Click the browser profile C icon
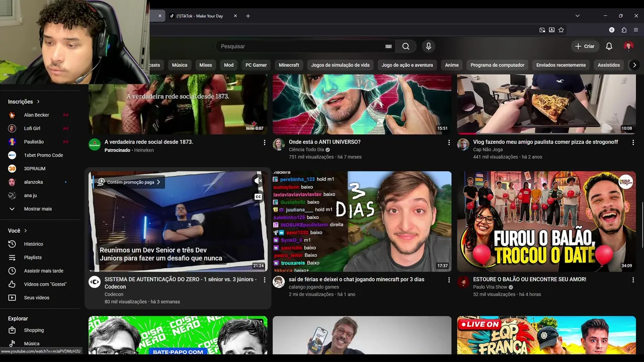This screenshot has width=644, height=362. [612, 30]
